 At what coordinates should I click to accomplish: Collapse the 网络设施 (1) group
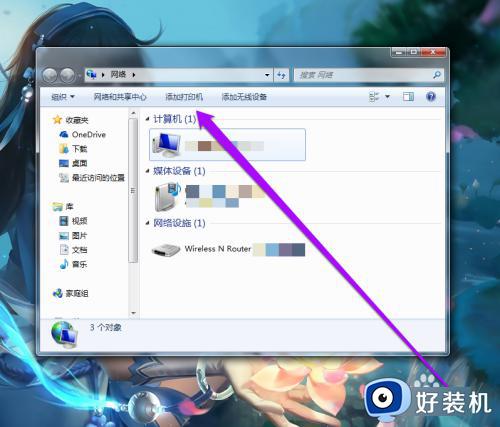pos(147,223)
